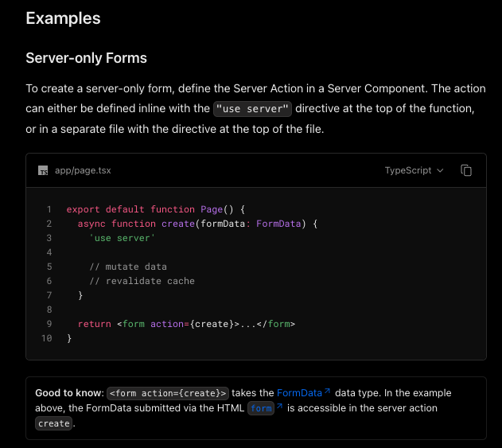Open the FormData documentation link
The width and height of the screenshot is (502, 448).
[x=299, y=393]
